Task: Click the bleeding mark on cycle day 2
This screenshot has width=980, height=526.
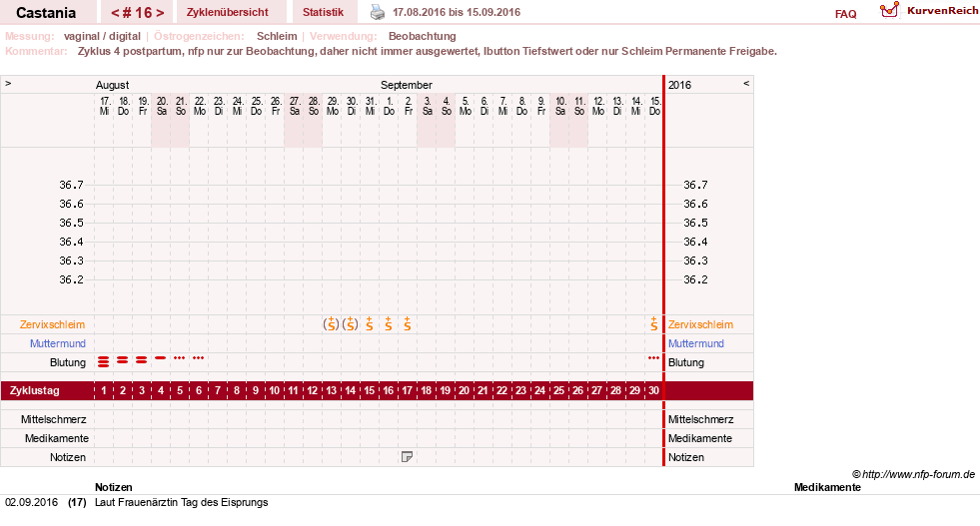Action: tap(123, 360)
